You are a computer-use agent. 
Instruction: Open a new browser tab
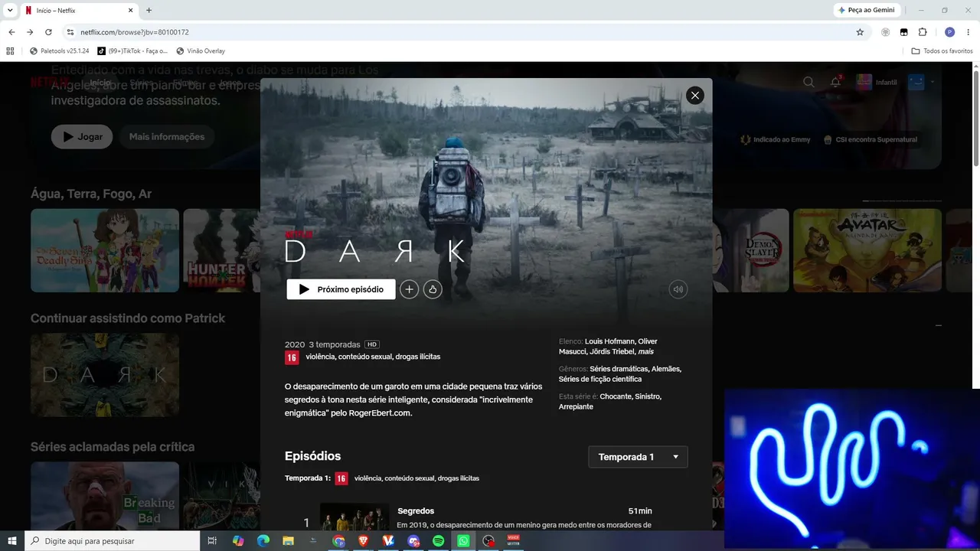(149, 11)
